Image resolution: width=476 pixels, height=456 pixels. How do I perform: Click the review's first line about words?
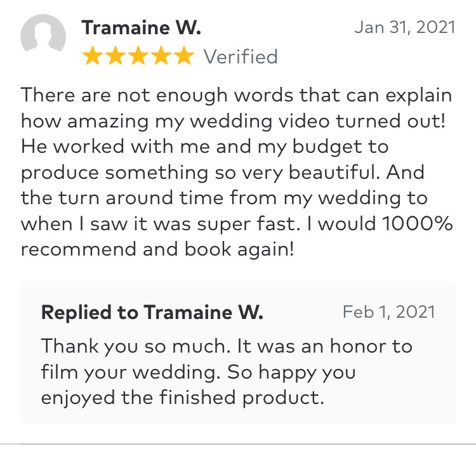tap(236, 96)
